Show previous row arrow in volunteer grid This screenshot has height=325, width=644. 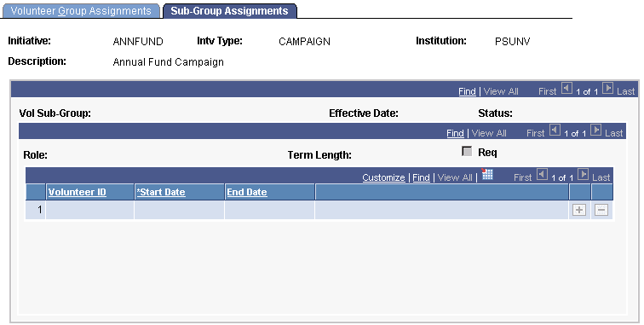pyautogui.click(x=542, y=174)
